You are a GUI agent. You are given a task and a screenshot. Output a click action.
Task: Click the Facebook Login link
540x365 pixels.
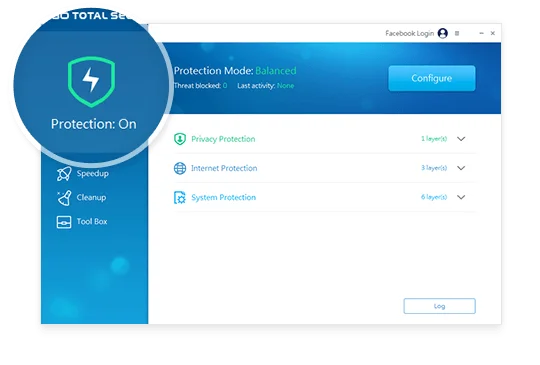coord(409,33)
